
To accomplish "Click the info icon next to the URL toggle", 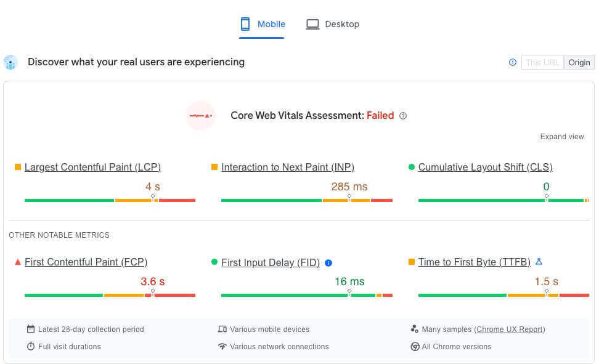I will [x=512, y=62].
